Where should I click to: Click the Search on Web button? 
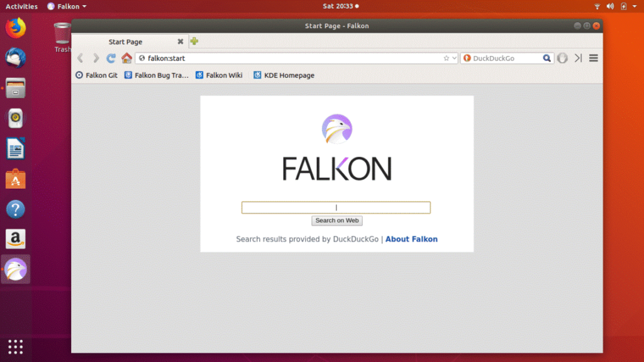pos(337,221)
